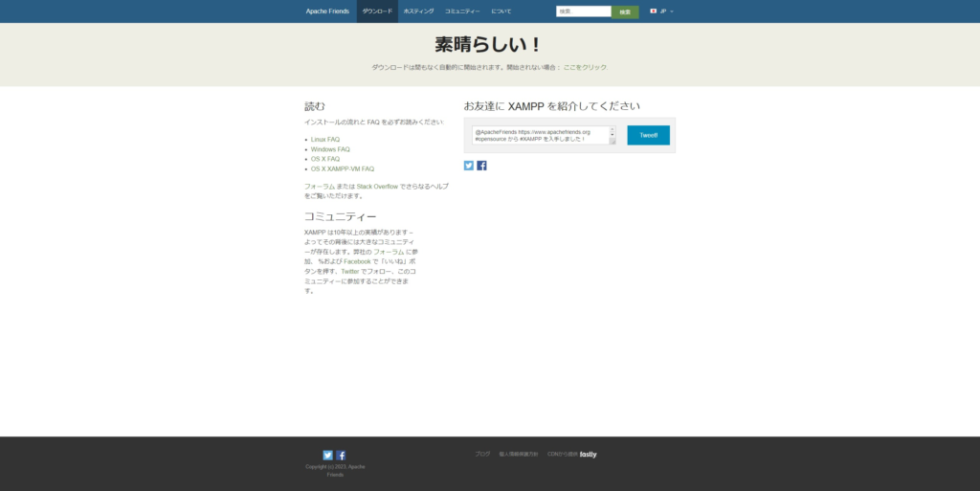
Task: Click the Tweet! button
Action: (649, 135)
